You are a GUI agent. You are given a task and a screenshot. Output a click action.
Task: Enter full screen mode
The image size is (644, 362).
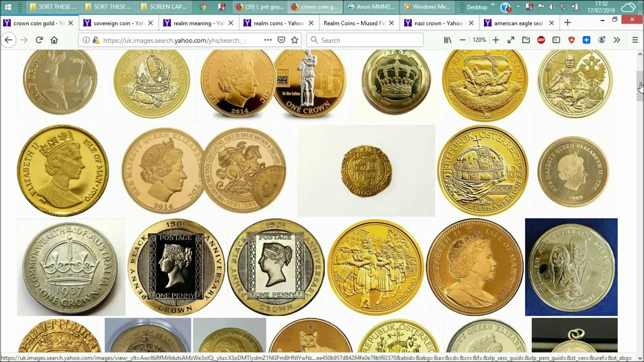pyautogui.click(x=511, y=40)
